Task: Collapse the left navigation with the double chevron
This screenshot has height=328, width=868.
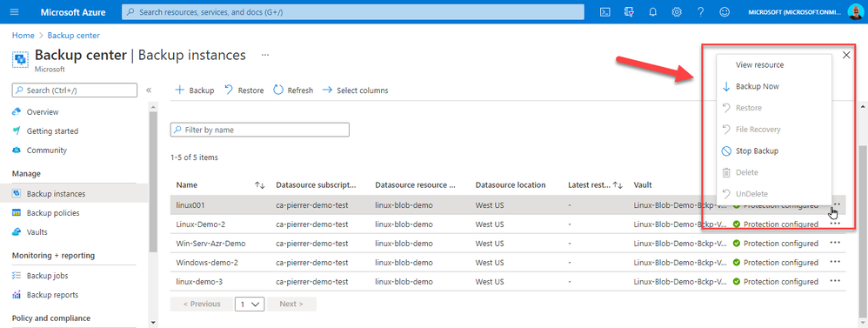Action: point(149,90)
